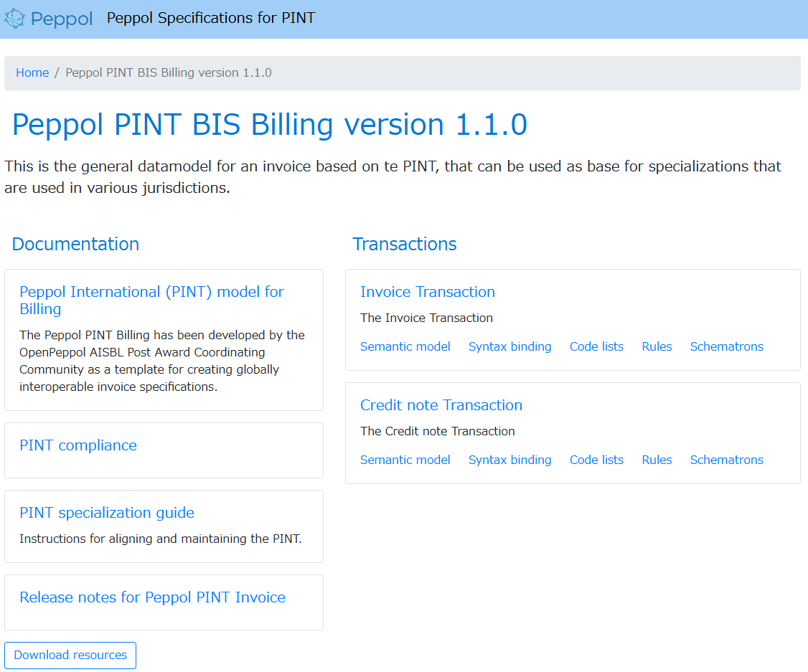Open Syntax binding under Invoice Transaction

click(509, 346)
